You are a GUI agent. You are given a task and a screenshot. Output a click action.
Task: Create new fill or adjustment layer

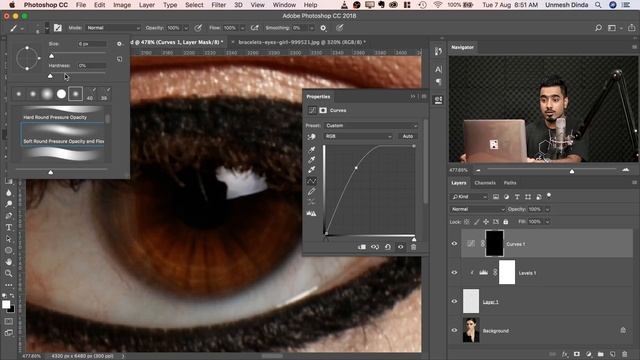coord(589,354)
